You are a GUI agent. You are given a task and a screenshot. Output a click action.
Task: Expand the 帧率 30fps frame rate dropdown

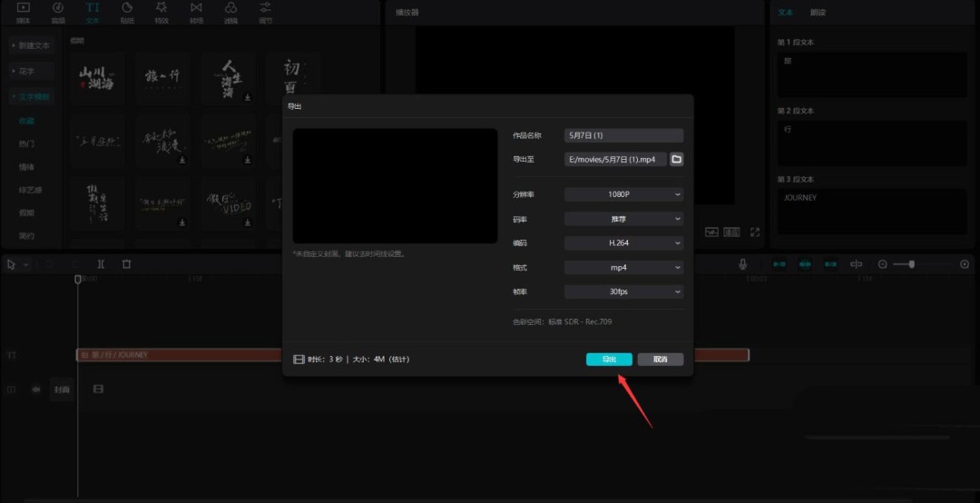pos(623,292)
